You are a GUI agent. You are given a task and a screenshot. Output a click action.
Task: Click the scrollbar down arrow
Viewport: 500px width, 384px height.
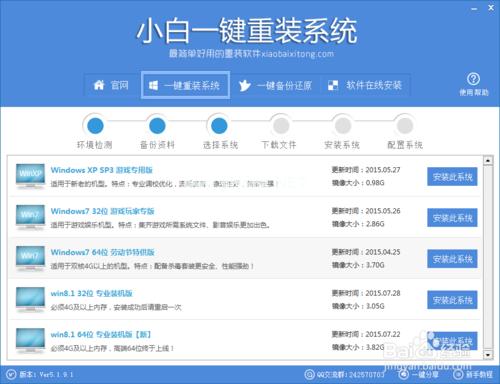488,355
